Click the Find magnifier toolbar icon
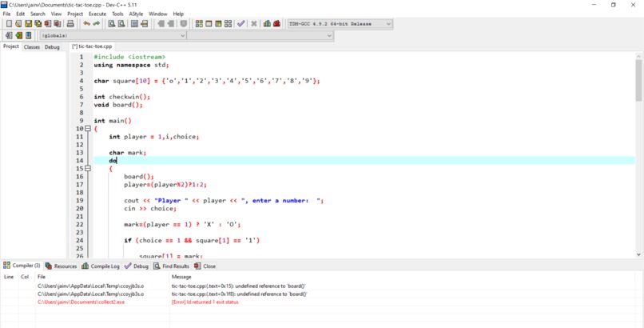This screenshot has height=328, width=644. [112, 24]
